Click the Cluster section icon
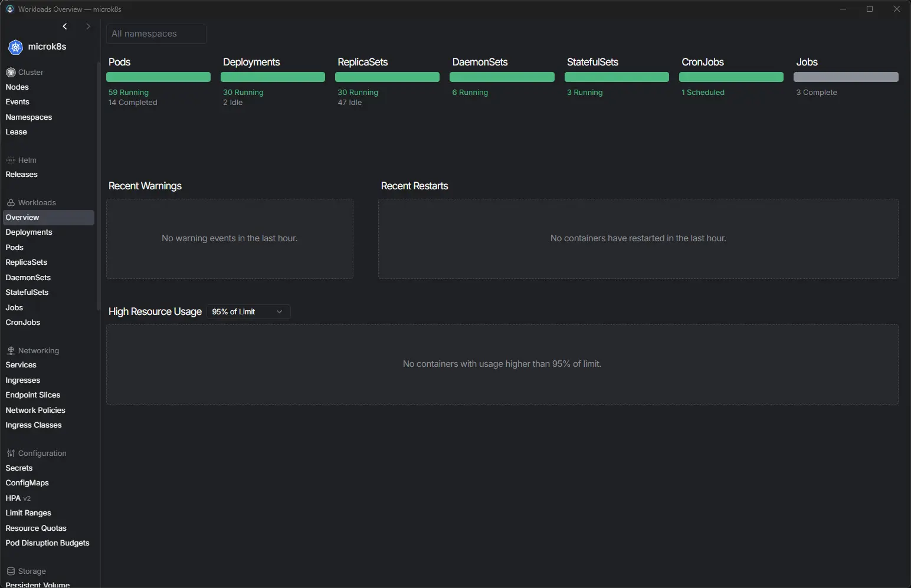 11,73
